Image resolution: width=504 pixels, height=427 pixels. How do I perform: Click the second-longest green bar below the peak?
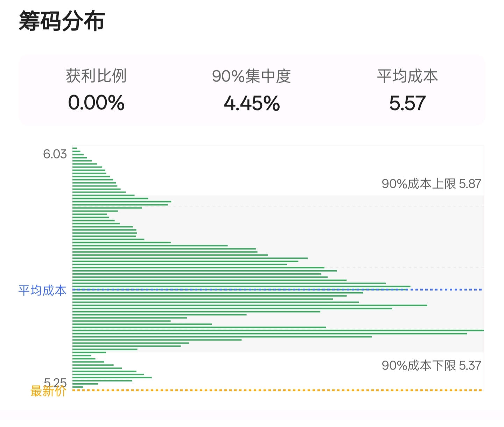tap(269, 334)
